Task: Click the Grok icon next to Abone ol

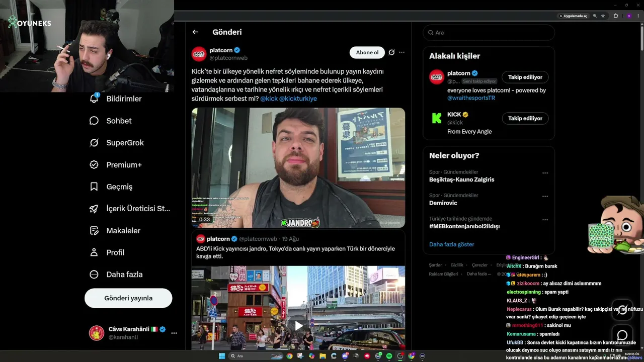Action: [x=391, y=52]
